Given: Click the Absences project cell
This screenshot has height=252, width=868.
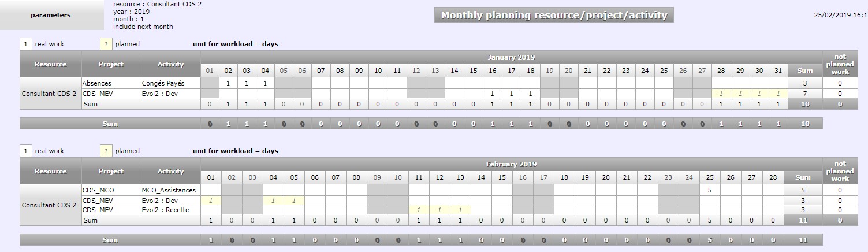Looking at the screenshot, I should [x=111, y=83].
